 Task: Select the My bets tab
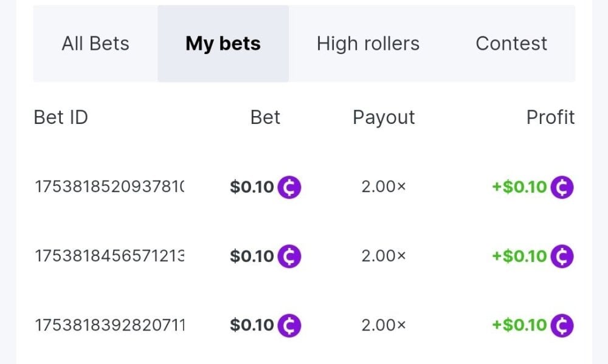[x=223, y=44]
